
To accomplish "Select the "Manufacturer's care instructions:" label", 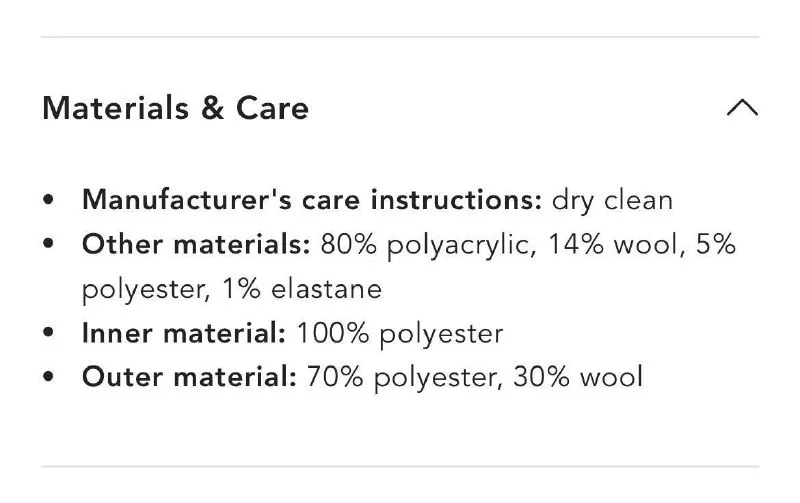I will point(312,199).
